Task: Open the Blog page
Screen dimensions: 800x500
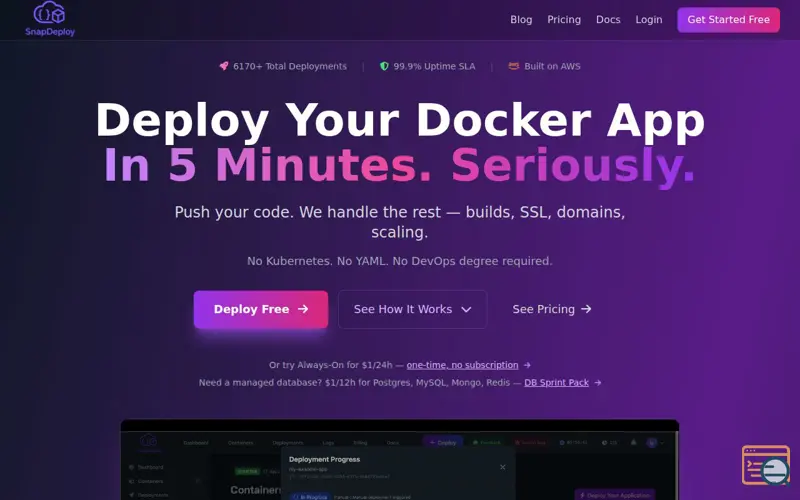Action: tap(521, 20)
